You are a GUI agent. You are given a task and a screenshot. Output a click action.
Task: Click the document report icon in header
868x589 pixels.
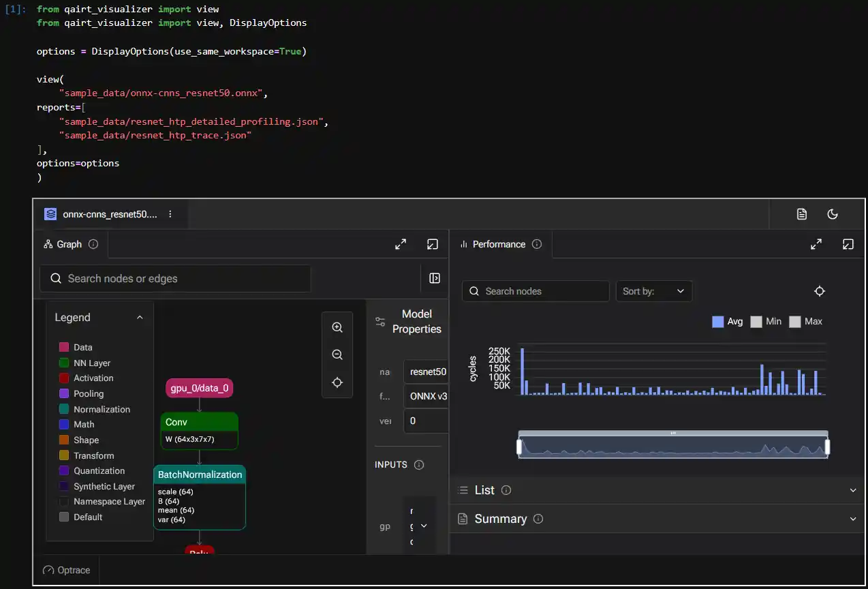[x=802, y=214]
